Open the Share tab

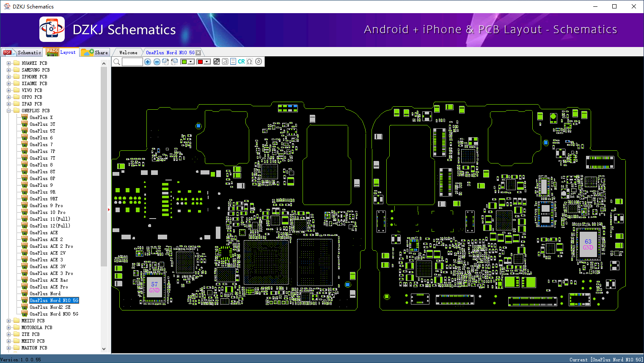coord(95,53)
